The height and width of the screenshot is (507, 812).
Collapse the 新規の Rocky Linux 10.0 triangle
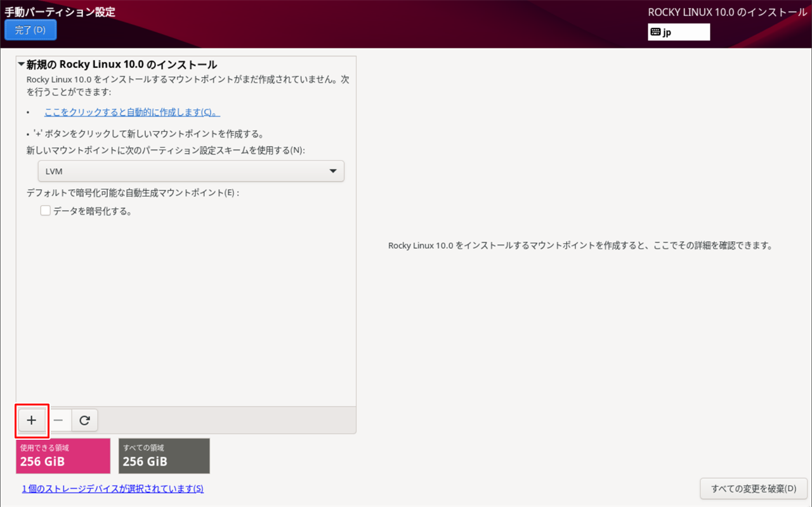pos(22,65)
